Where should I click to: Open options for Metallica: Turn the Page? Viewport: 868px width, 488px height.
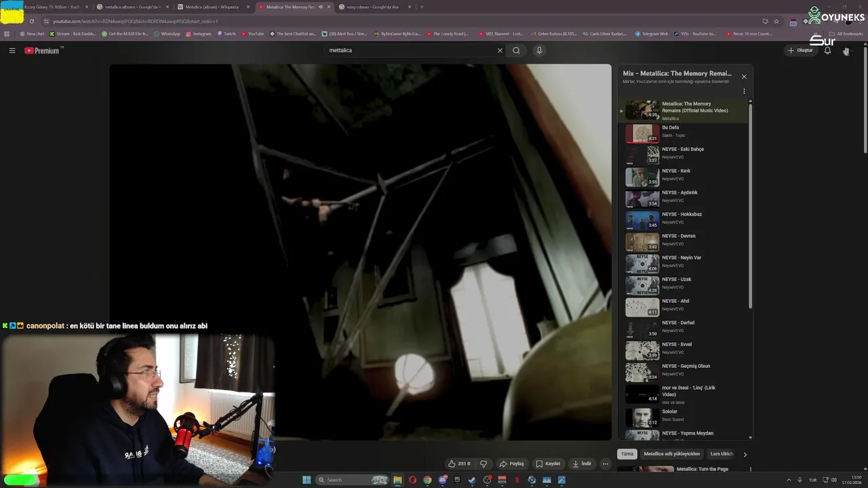[x=750, y=469]
